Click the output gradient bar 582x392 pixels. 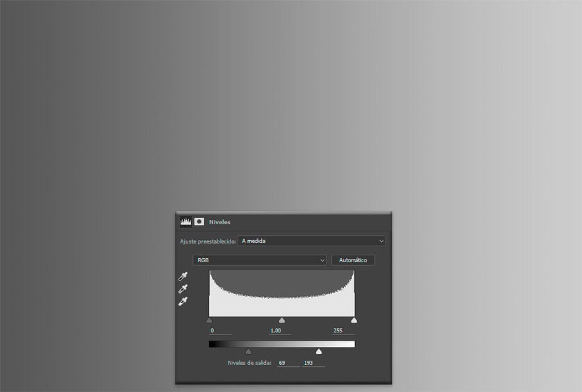pos(282,344)
